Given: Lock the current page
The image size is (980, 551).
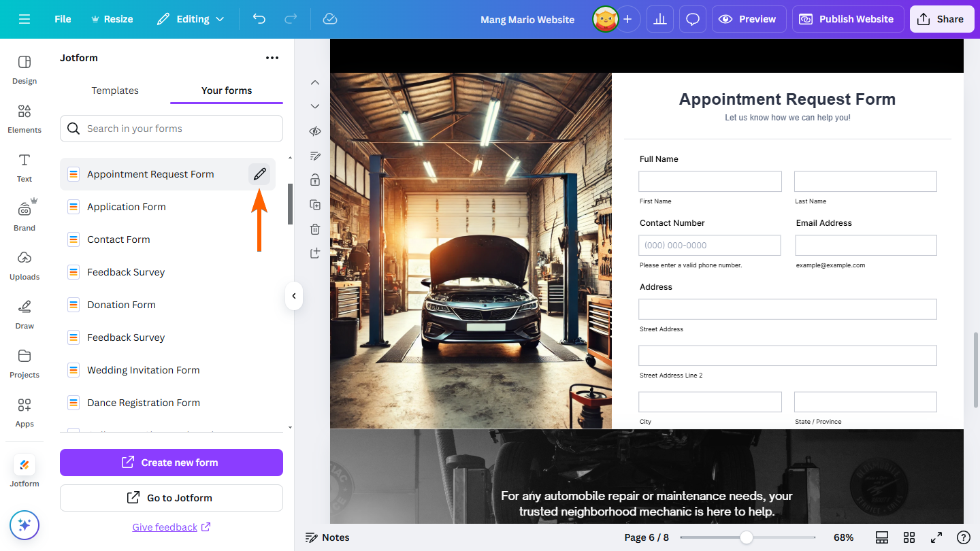Looking at the screenshot, I should click(314, 180).
